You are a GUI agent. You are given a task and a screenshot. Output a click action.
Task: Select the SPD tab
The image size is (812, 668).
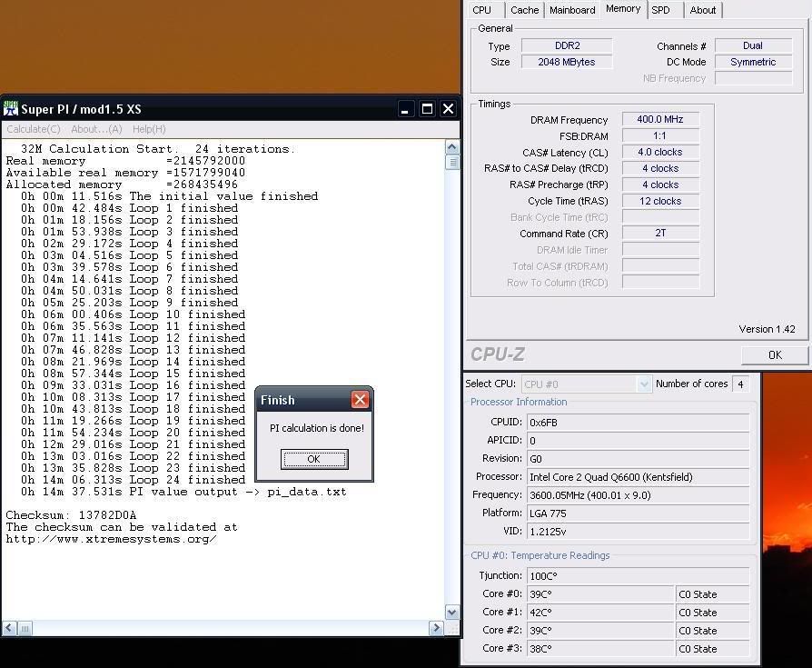point(660,10)
